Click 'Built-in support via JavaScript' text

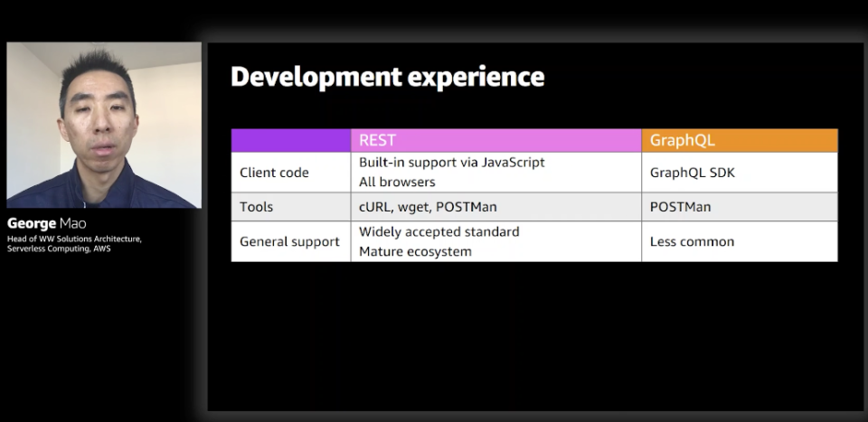point(452,163)
